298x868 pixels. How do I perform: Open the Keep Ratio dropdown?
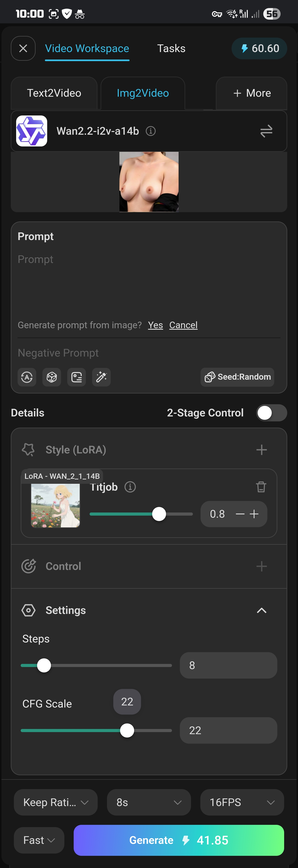pyautogui.click(x=56, y=802)
